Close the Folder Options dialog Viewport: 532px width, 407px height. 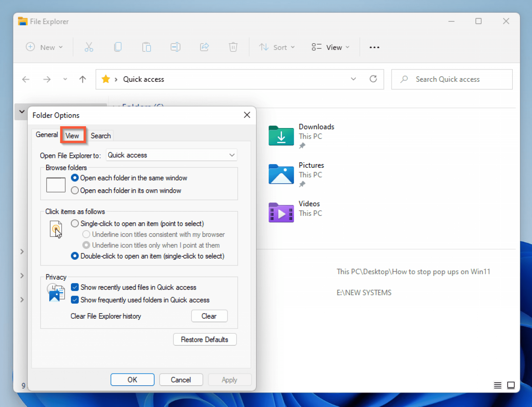[x=247, y=115]
